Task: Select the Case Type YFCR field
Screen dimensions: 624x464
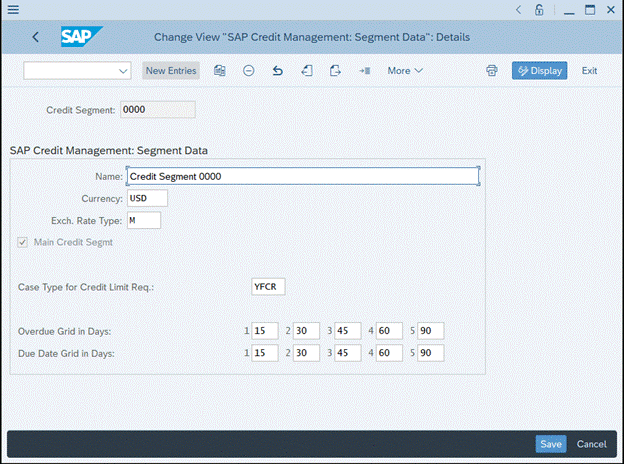Action: point(269,287)
